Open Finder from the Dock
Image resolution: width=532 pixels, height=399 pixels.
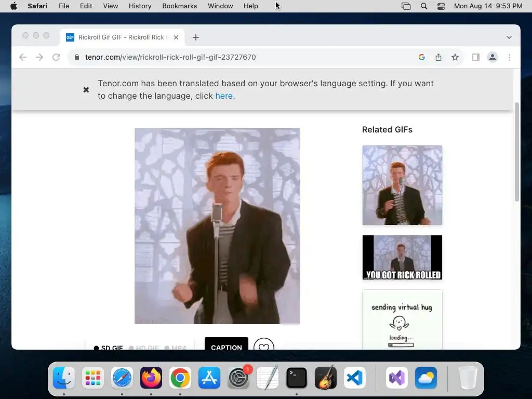pos(64,378)
